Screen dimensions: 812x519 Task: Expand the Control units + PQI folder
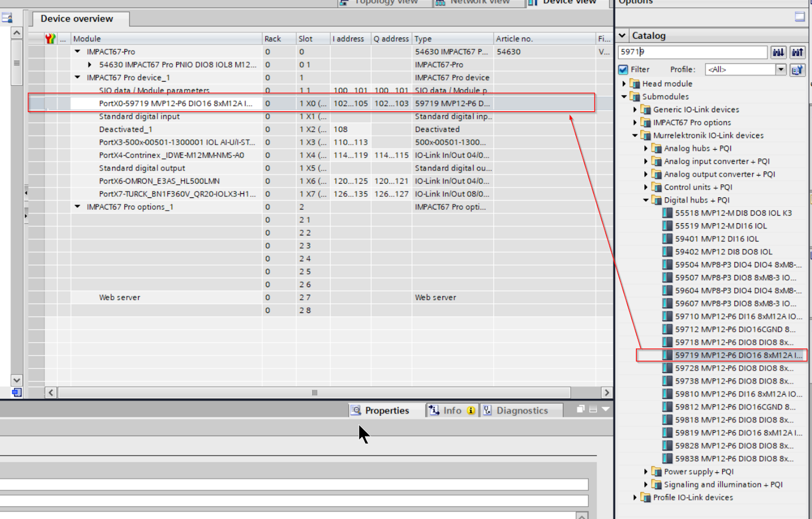pyautogui.click(x=646, y=187)
